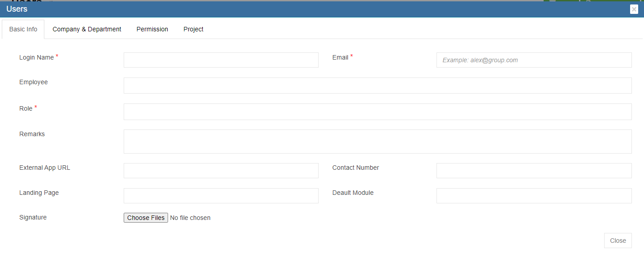Click the Role selection field

[377, 112]
